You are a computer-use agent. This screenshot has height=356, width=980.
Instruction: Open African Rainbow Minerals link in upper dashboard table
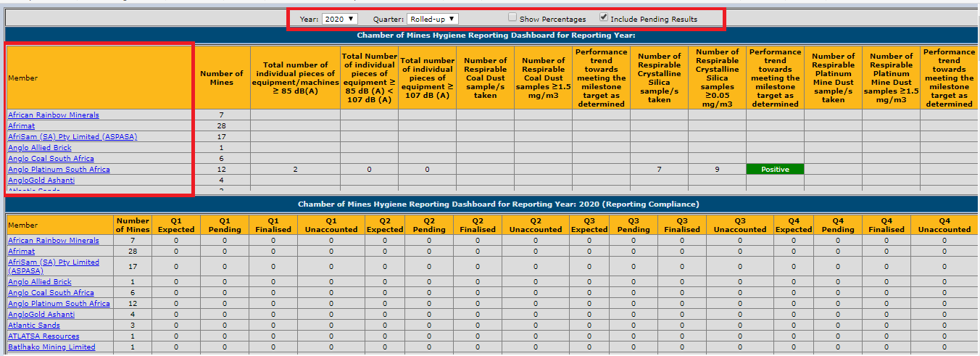(54, 115)
